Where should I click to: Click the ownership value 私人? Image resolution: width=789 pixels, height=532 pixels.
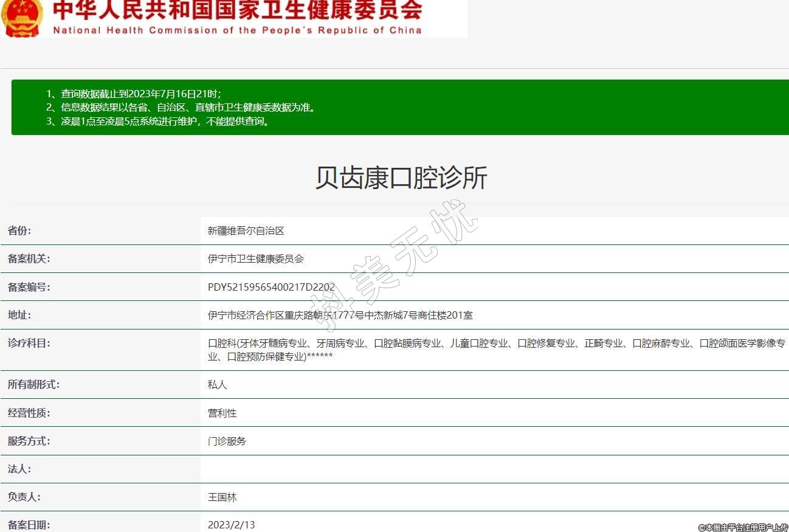[218, 385]
